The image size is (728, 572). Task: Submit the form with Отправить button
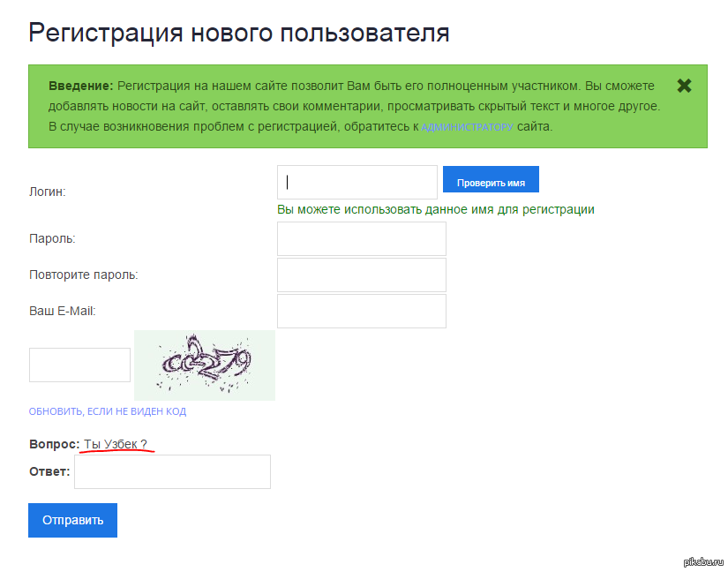tap(72, 520)
